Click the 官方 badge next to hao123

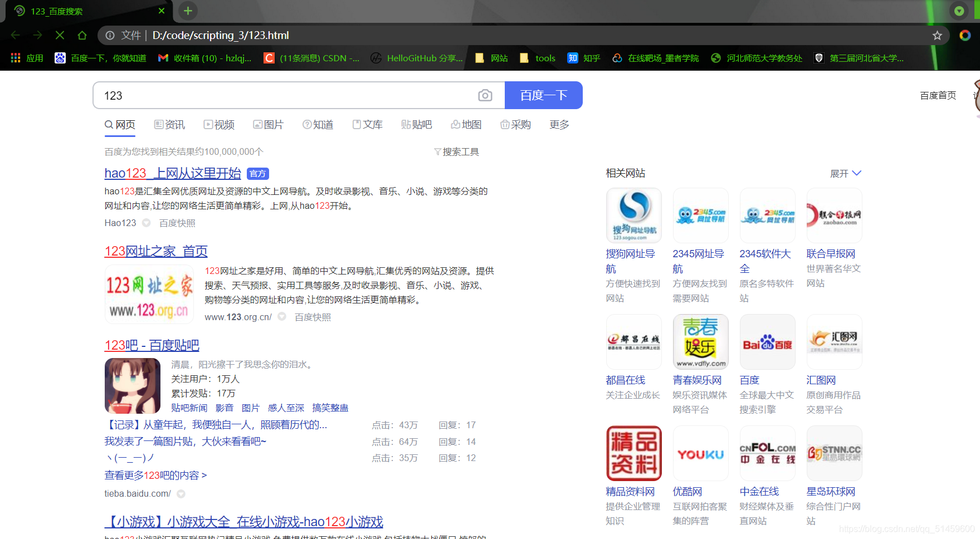point(258,174)
